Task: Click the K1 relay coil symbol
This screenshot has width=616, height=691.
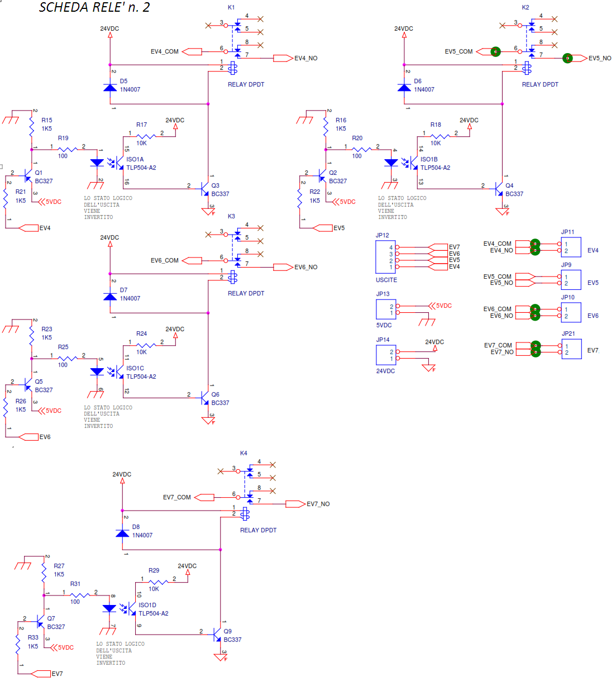Action: point(233,68)
